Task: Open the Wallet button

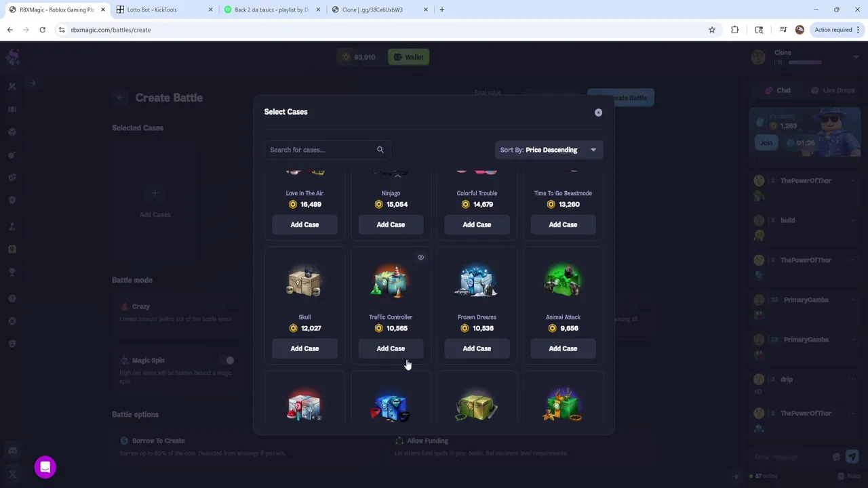Action: (408, 57)
